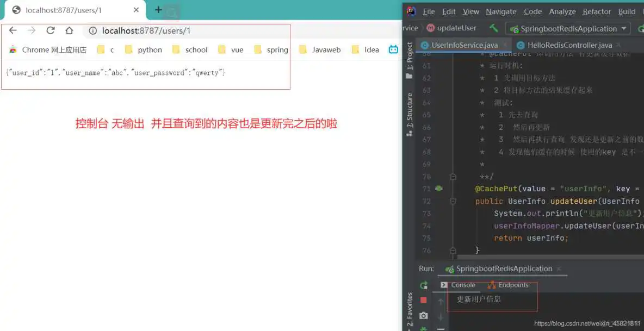Open the SpringbootRedisApplication run configuration dropdown
644x331 pixels.
coord(567,28)
